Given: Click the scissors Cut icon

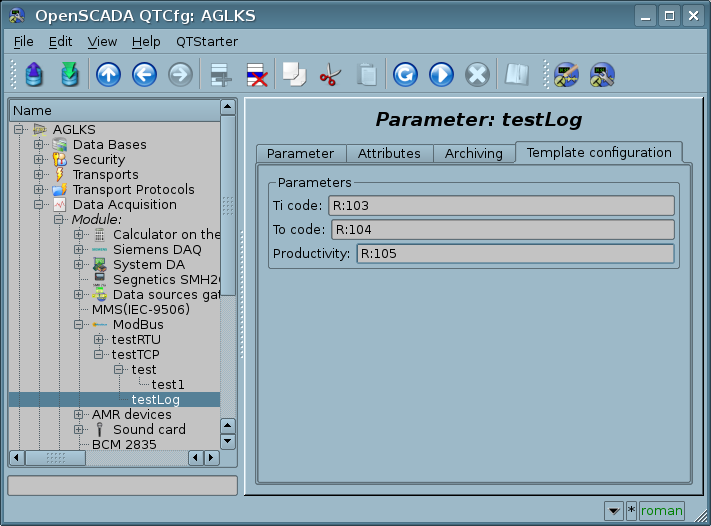Looking at the screenshot, I should click(329, 75).
